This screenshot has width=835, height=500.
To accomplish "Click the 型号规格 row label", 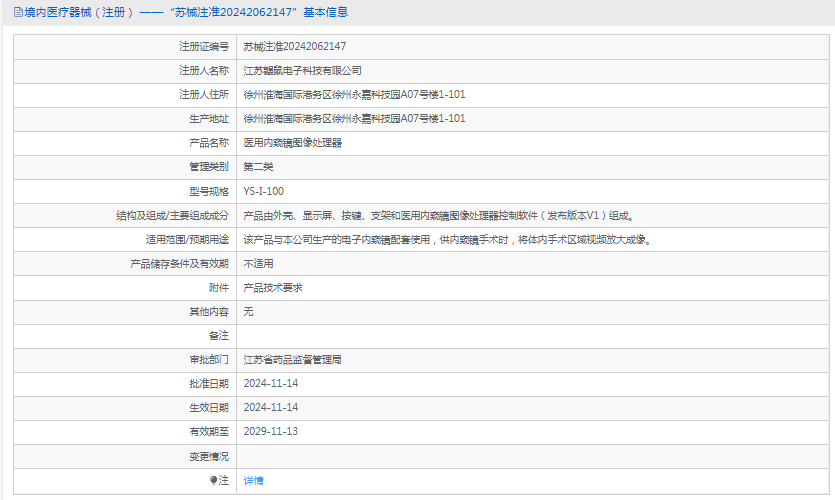I will [x=209, y=191].
